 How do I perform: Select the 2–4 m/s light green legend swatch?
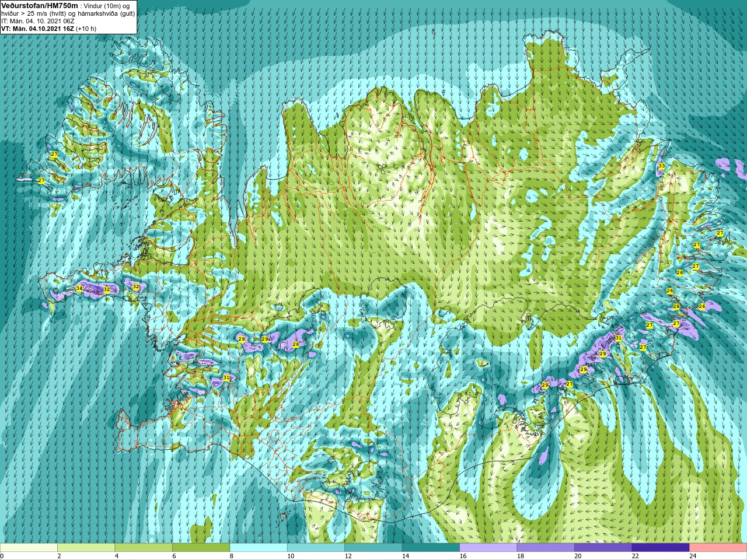coord(86,547)
